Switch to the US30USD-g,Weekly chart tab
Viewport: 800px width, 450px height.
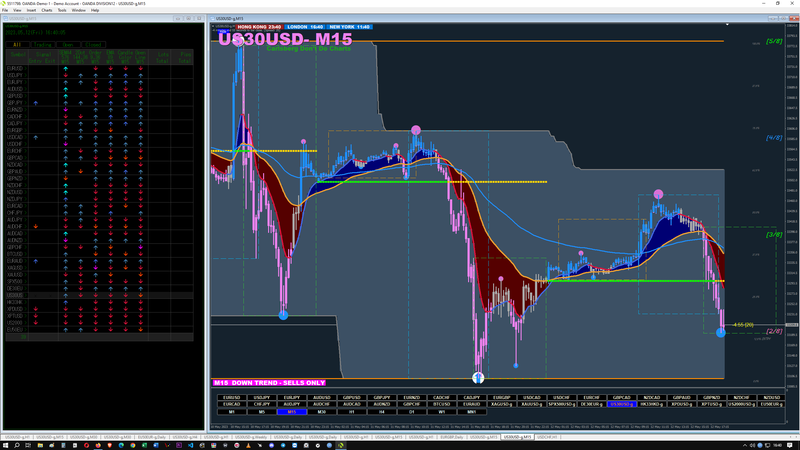pos(251,437)
